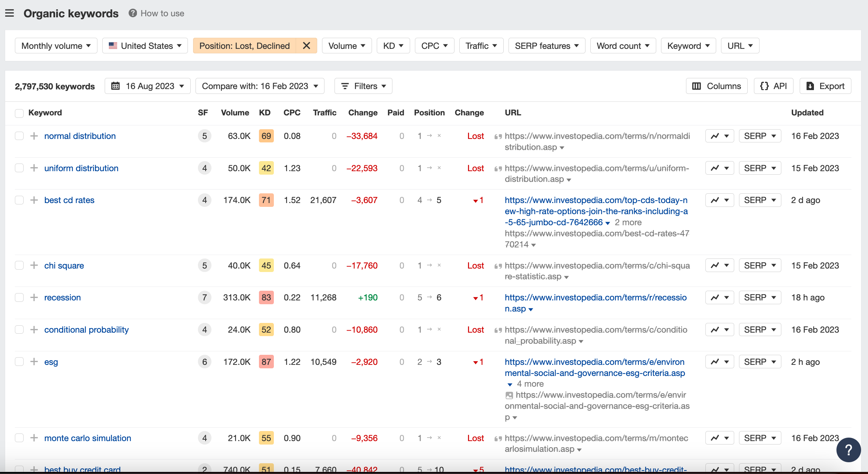Add chi square keyword with plus icon
The width and height of the screenshot is (868, 474).
pyautogui.click(x=34, y=265)
